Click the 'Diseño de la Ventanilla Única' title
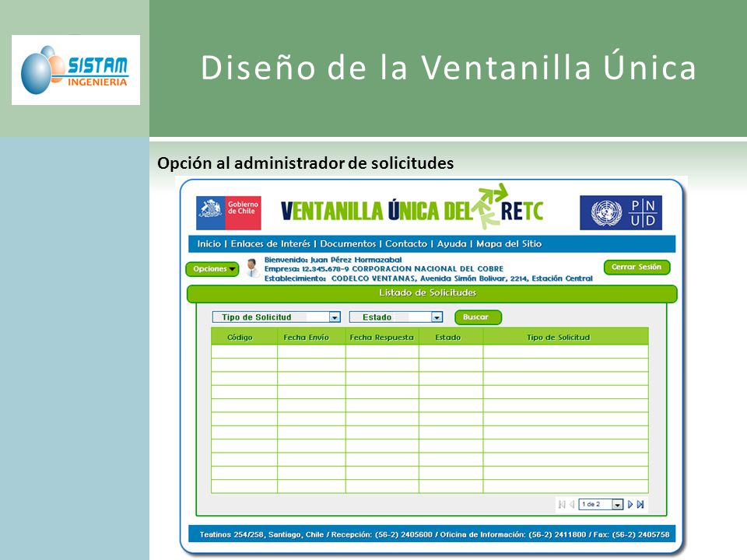 tap(449, 67)
